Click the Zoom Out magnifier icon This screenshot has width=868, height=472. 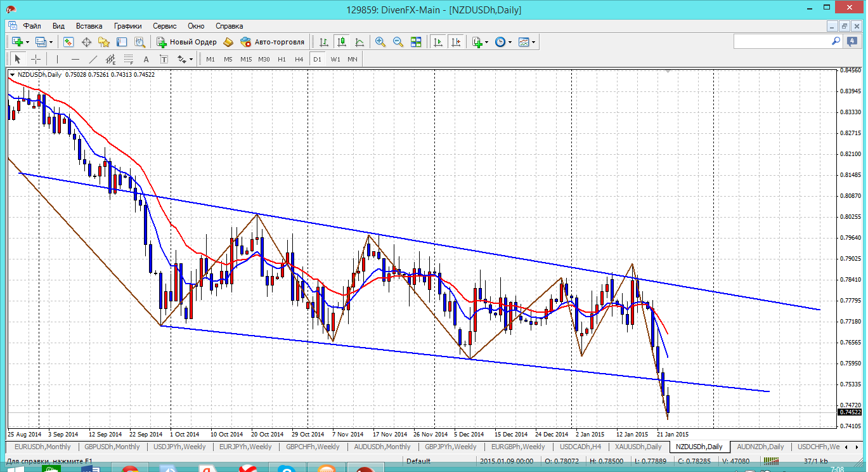(x=398, y=42)
